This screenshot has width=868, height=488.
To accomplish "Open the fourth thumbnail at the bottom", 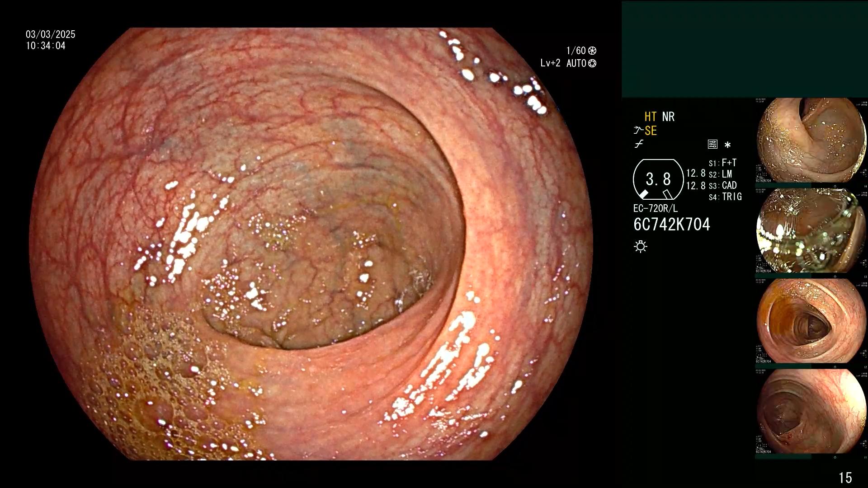I will [x=811, y=412].
